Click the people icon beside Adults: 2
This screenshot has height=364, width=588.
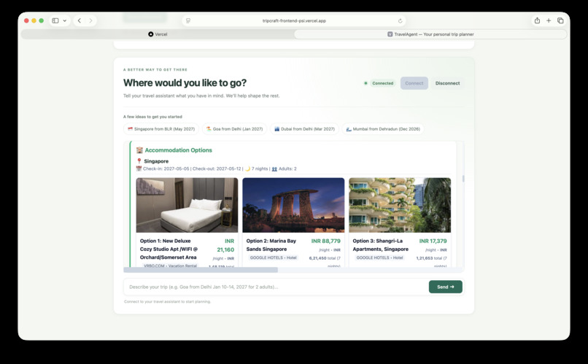[274, 169]
